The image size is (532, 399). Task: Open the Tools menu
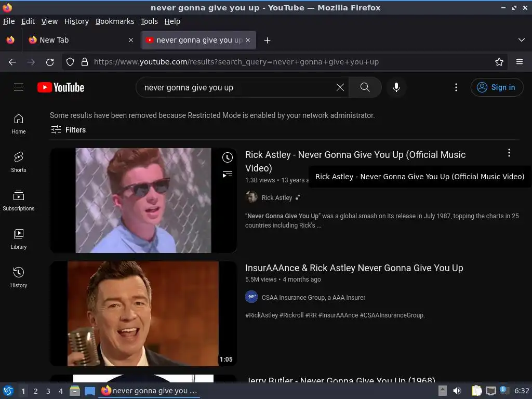tap(149, 21)
